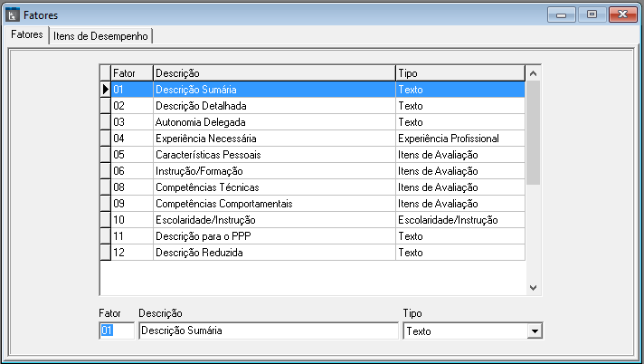This screenshot has height=364, width=644.
Task: Click the grid scrollbar up arrow
Action: (533, 73)
